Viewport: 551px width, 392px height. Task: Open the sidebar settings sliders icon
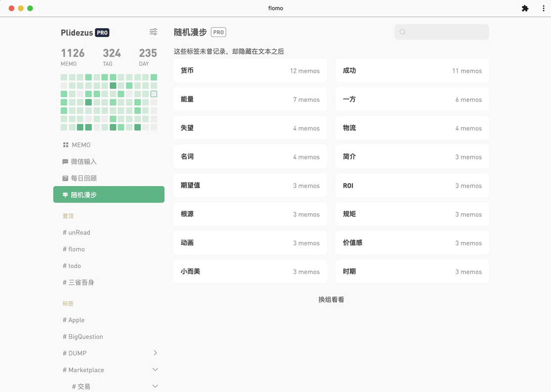pos(153,32)
